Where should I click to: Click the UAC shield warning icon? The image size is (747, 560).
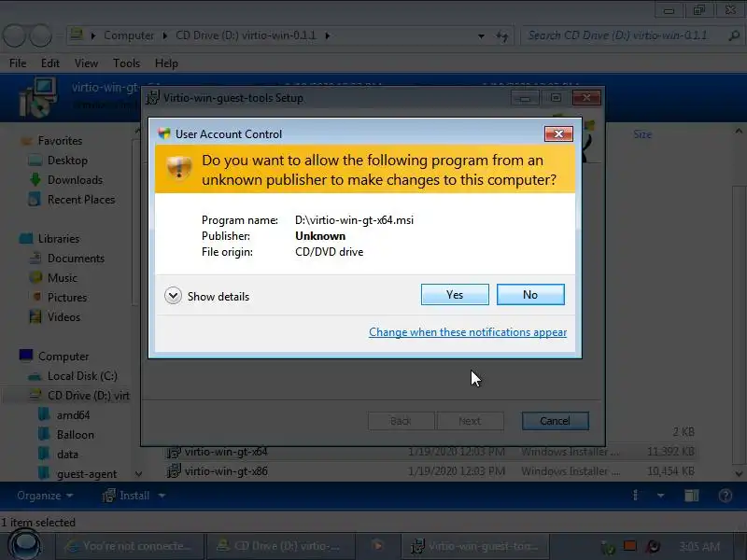coord(178,167)
